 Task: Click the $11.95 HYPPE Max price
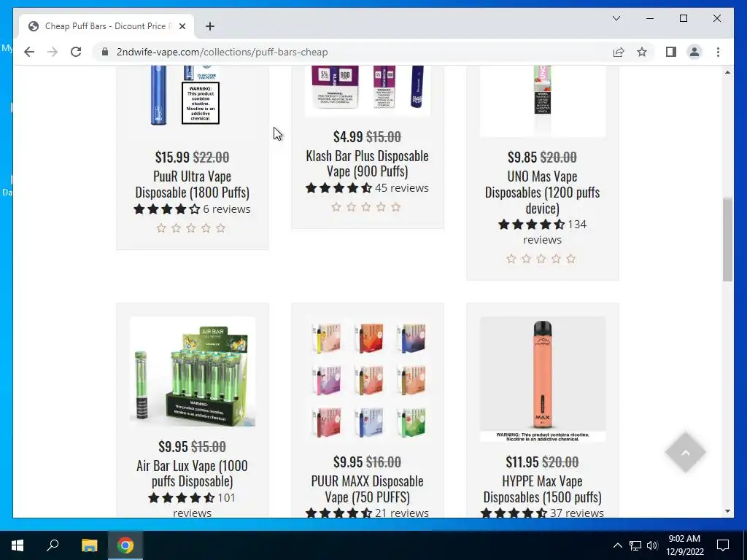coord(522,462)
